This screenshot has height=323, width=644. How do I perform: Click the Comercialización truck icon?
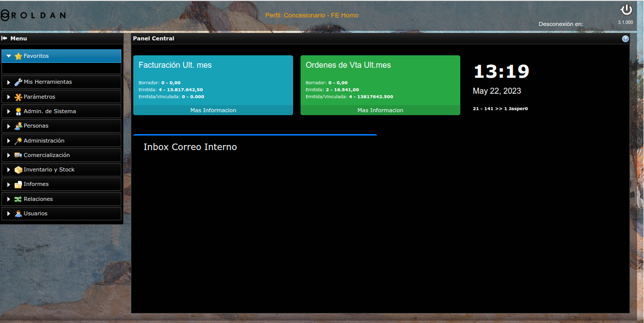[18, 155]
